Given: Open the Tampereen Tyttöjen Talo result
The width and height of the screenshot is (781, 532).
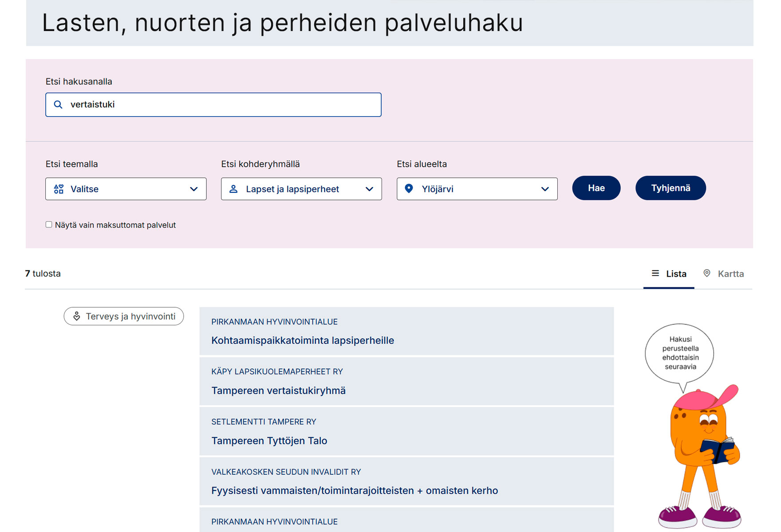Looking at the screenshot, I should (x=269, y=441).
